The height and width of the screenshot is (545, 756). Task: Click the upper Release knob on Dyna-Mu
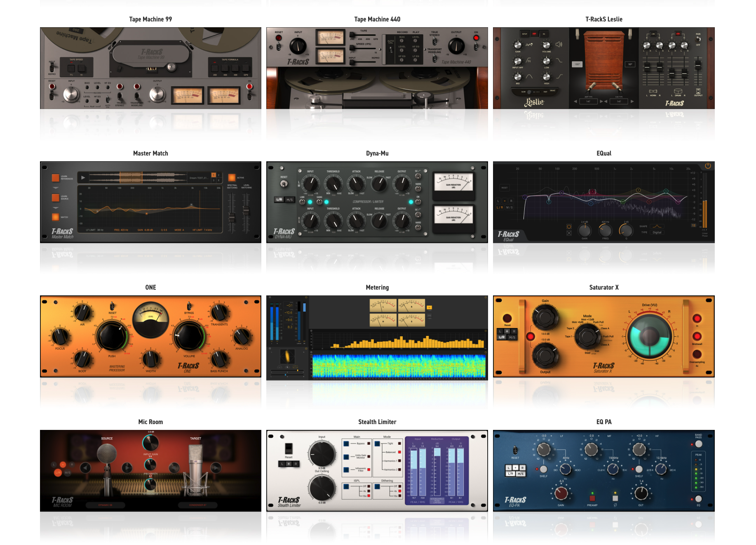(379, 183)
